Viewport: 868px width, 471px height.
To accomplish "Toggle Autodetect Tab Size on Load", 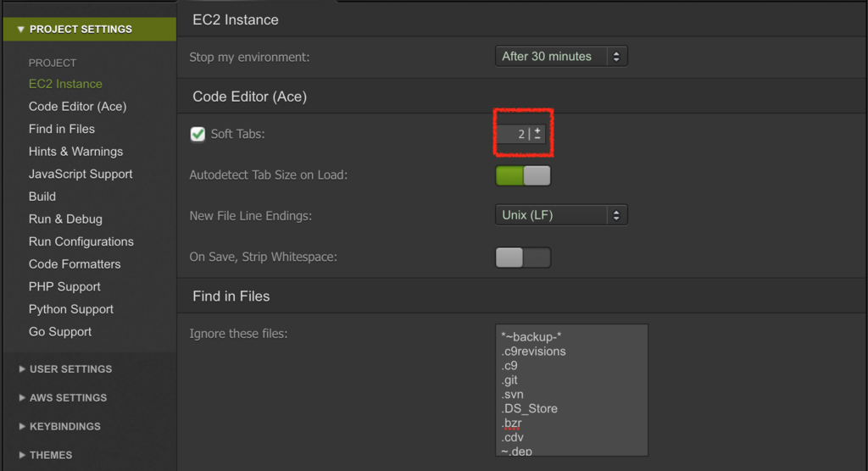I will (x=522, y=175).
